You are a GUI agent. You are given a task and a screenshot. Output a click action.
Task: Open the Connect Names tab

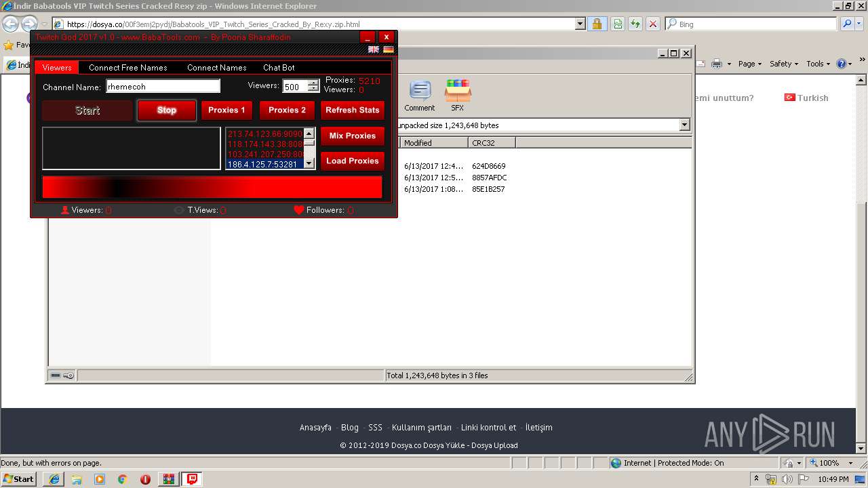point(216,67)
